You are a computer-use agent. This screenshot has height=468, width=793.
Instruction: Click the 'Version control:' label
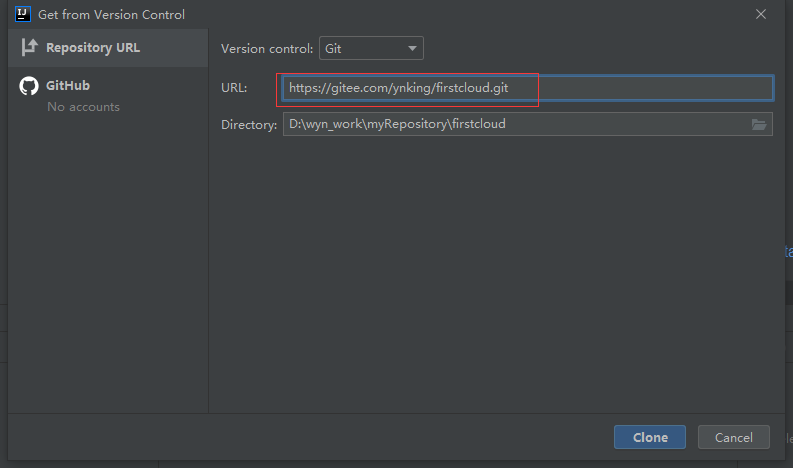pyautogui.click(x=267, y=49)
